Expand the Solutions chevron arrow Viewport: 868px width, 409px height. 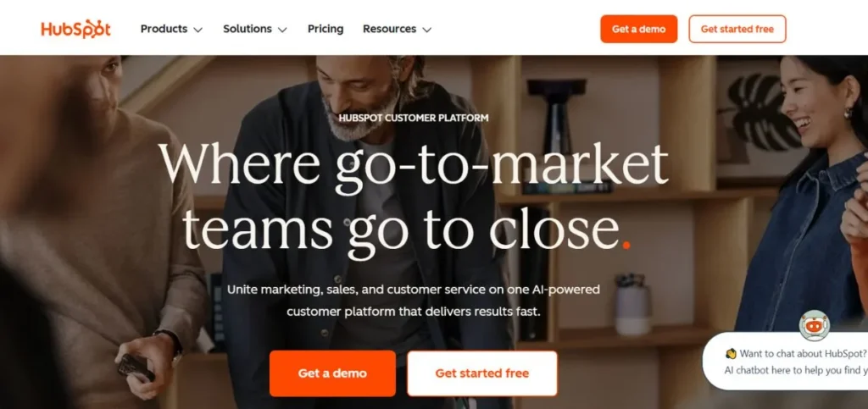pyautogui.click(x=282, y=30)
